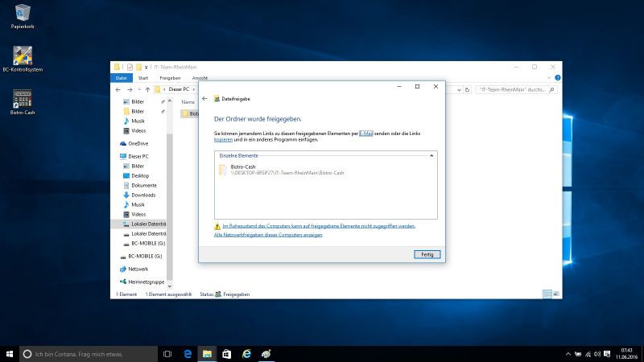644x362 pixels.
Task: Expand the ribbon with the chevron near help
Action: click(549, 77)
